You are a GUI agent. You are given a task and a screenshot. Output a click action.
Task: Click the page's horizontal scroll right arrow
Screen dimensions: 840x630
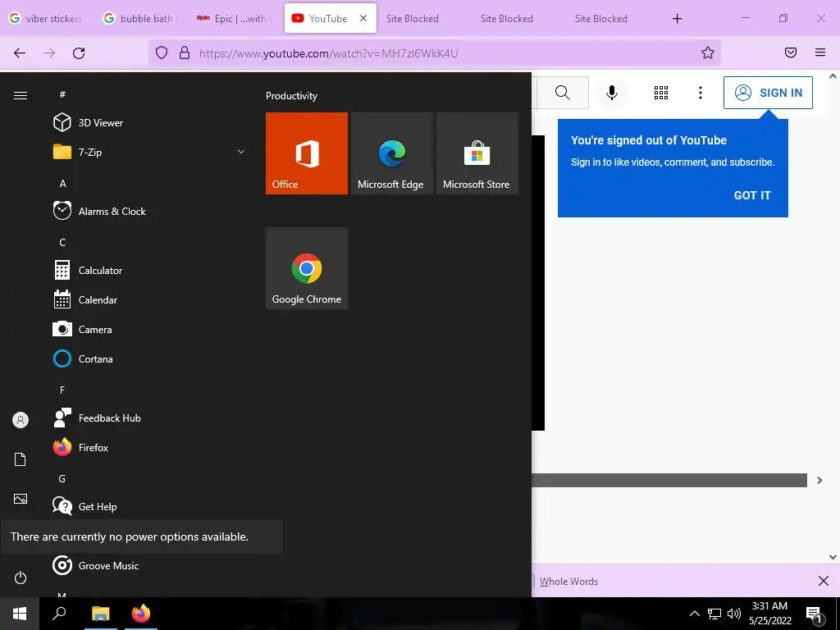click(819, 480)
